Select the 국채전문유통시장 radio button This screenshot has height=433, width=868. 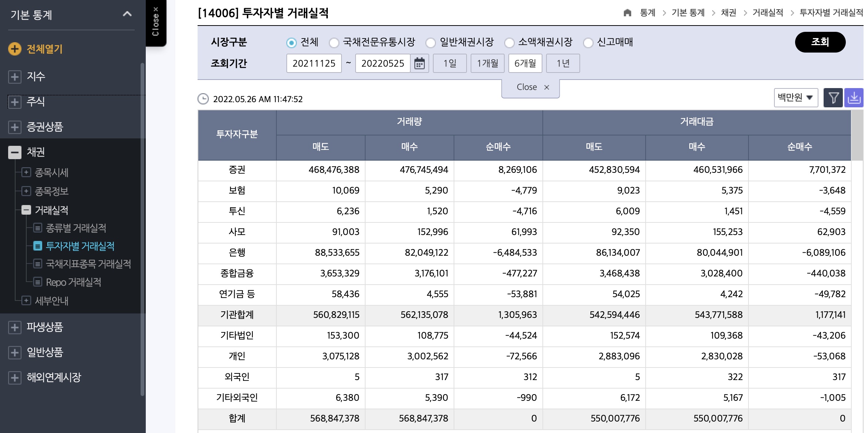pos(334,43)
